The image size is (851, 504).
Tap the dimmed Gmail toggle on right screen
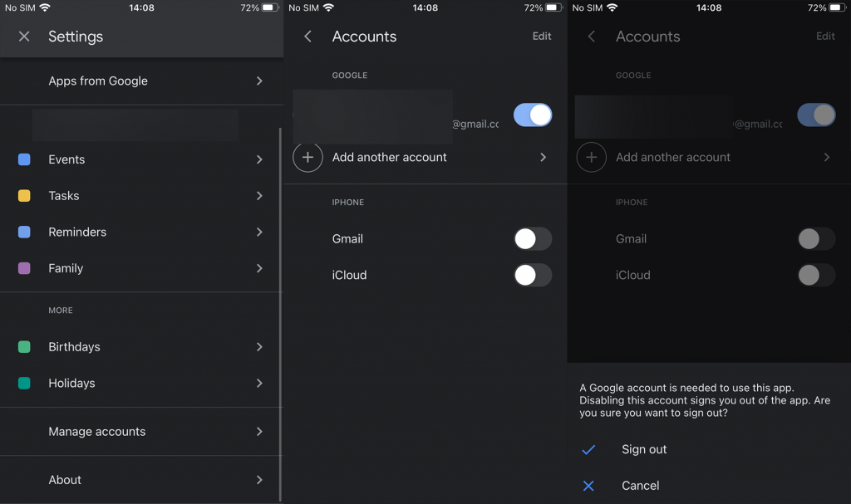pos(816,238)
